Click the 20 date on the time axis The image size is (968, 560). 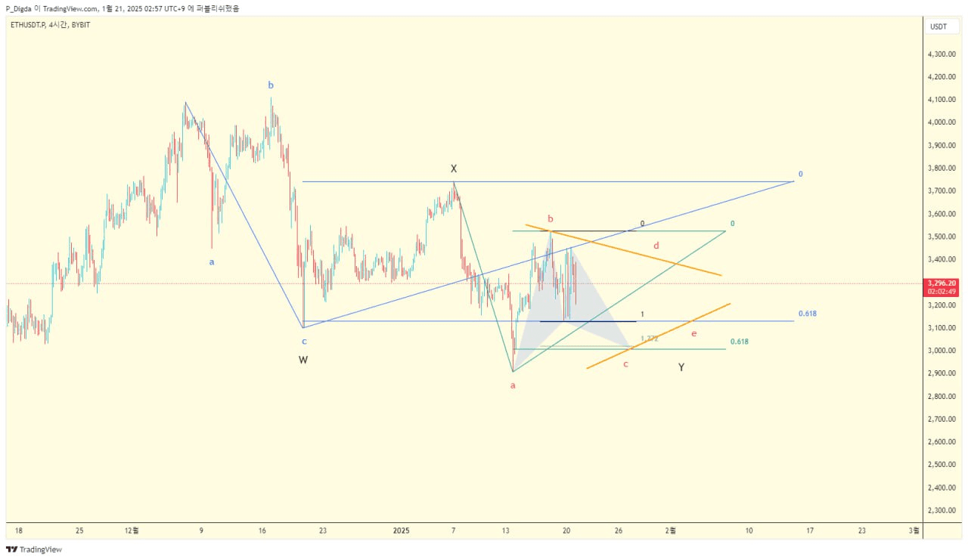coord(566,531)
